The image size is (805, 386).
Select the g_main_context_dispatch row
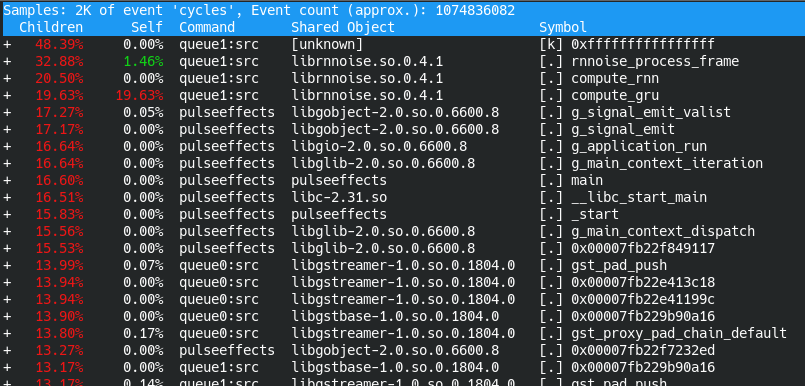[402, 231]
